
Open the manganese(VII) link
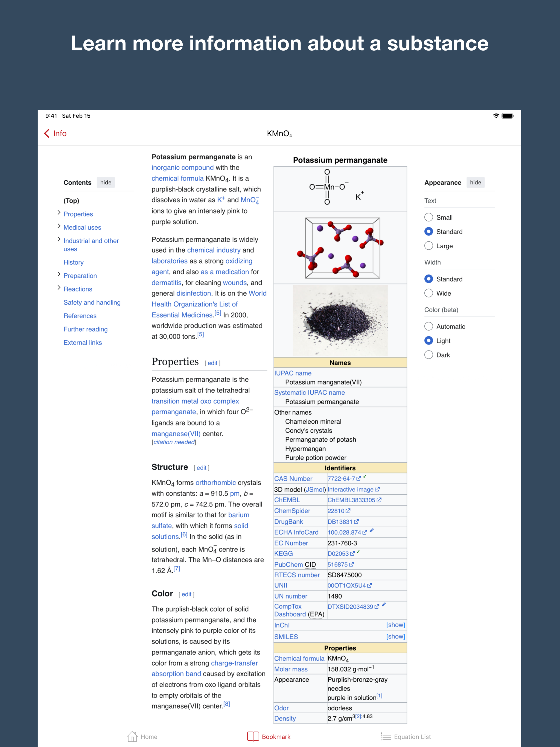pyautogui.click(x=176, y=434)
